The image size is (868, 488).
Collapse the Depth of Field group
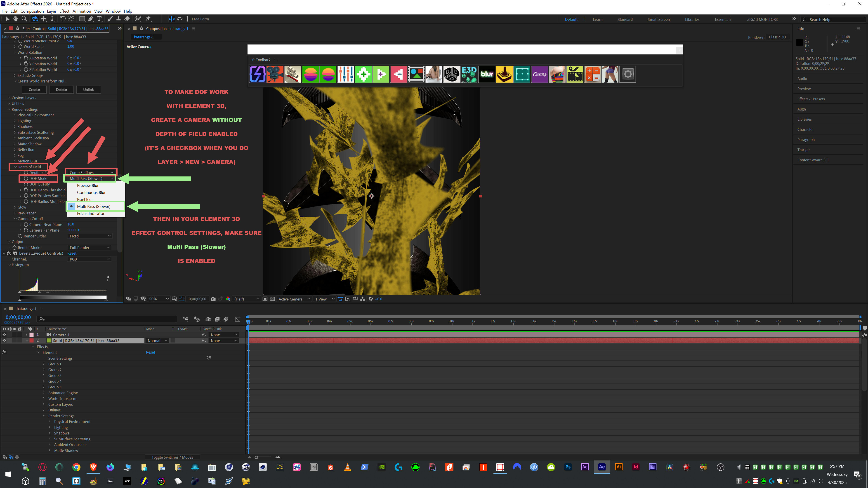click(x=16, y=167)
